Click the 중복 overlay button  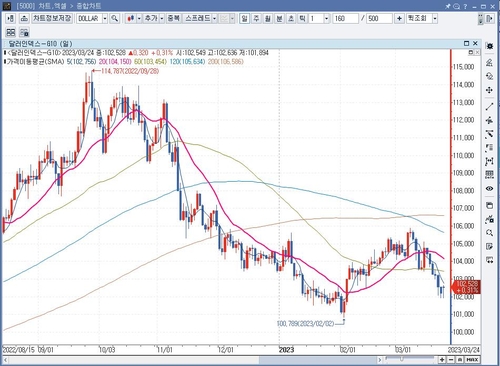pyautogui.click(x=173, y=18)
